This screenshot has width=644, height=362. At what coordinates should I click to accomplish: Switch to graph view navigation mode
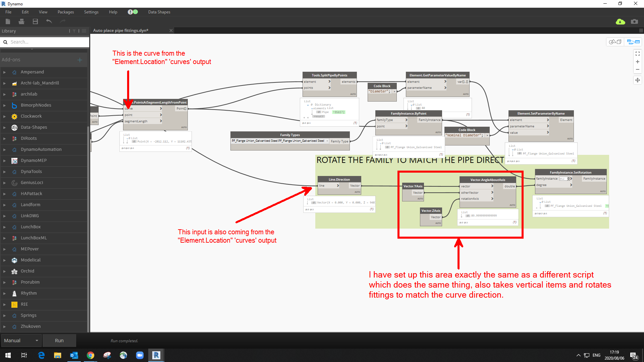click(x=633, y=42)
